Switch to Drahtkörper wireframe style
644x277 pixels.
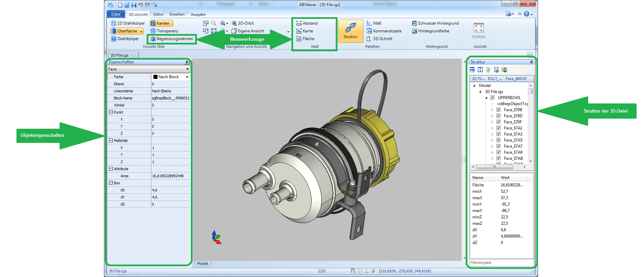[125, 39]
